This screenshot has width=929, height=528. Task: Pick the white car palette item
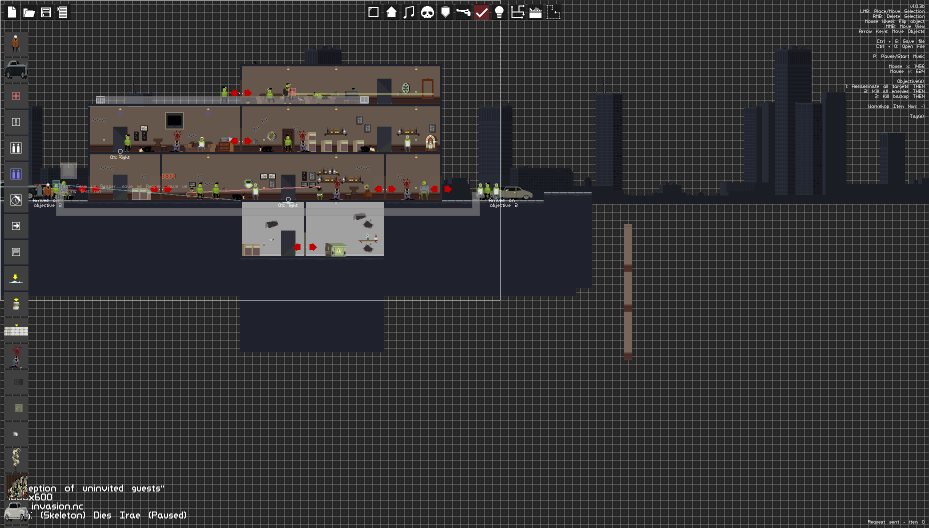pyautogui.click(x=16, y=511)
